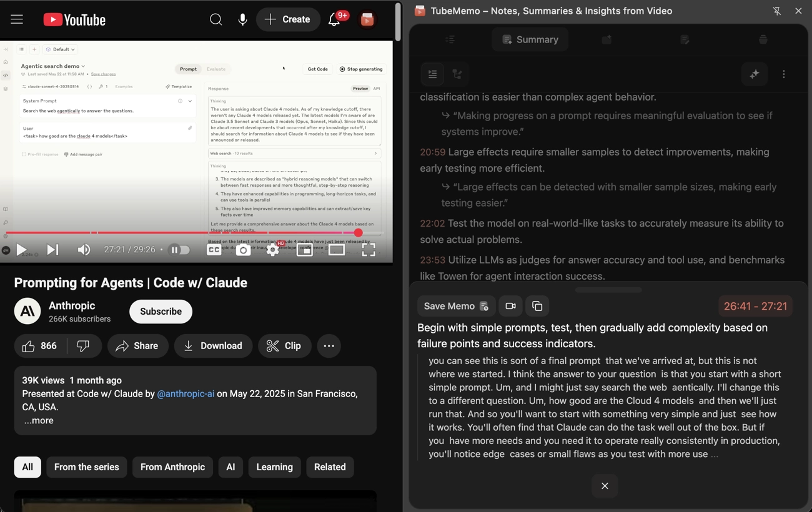812x512 pixels.
Task: Clip the video
Action: (284, 346)
